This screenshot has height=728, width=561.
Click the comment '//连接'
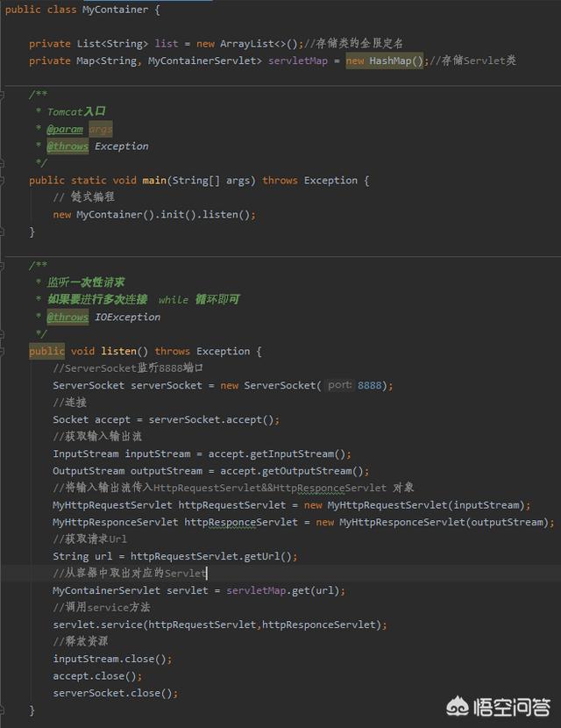coord(69,403)
